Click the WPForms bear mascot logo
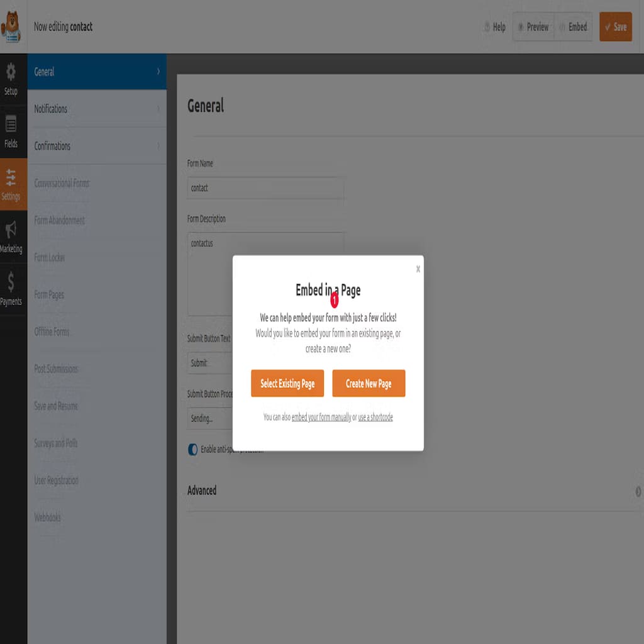Screen dimensions: 644x644 click(x=11, y=26)
